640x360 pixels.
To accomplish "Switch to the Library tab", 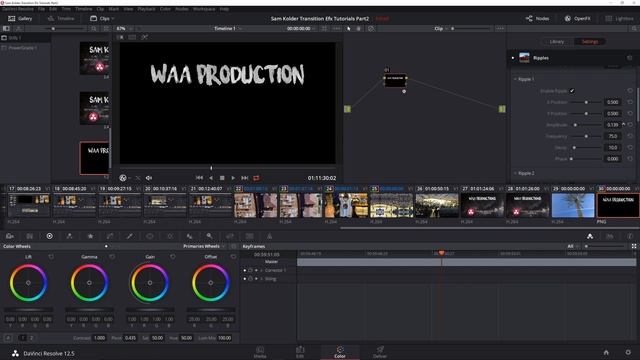I will click(x=557, y=42).
